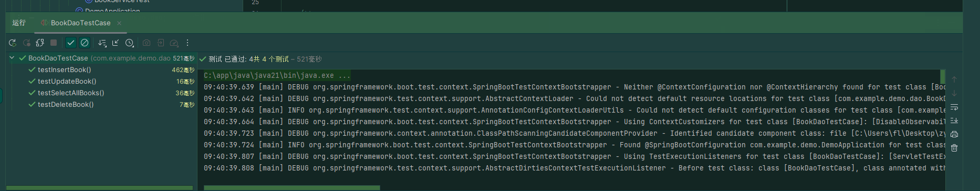Toggle auto-test rerun icon
980x191 pixels.
[x=40, y=43]
